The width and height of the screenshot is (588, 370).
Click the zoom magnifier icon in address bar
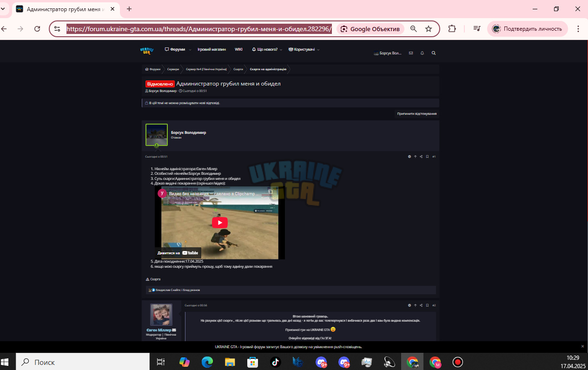(x=414, y=29)
